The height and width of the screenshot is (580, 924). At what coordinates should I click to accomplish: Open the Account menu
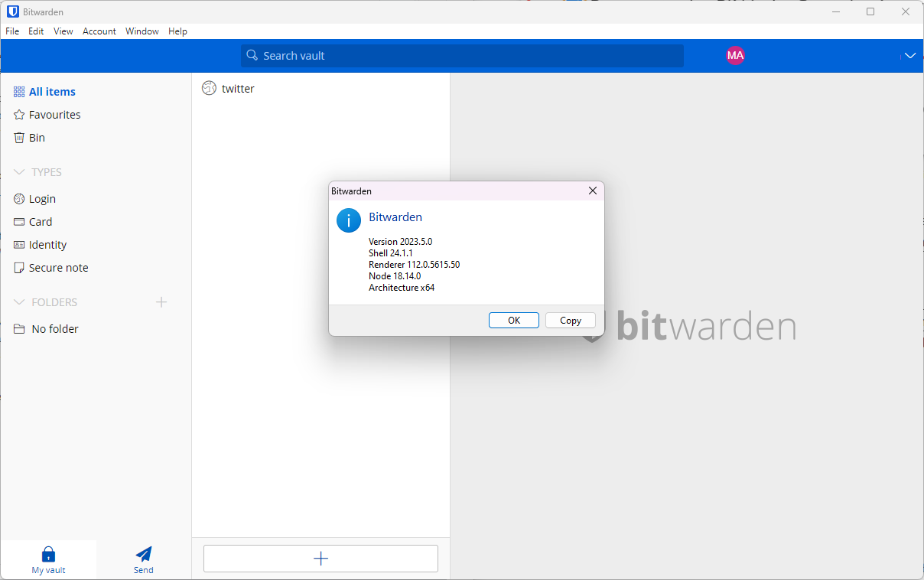tap(99, 31)
